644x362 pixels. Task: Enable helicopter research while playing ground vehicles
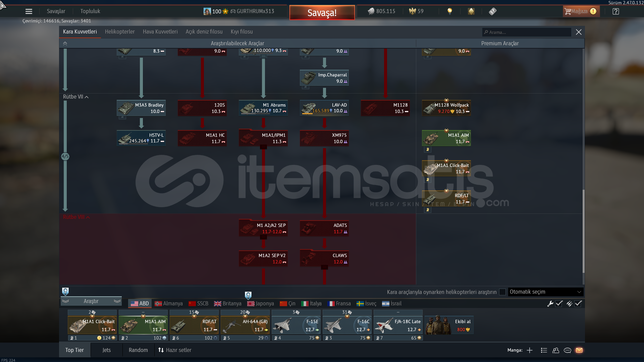502,292
